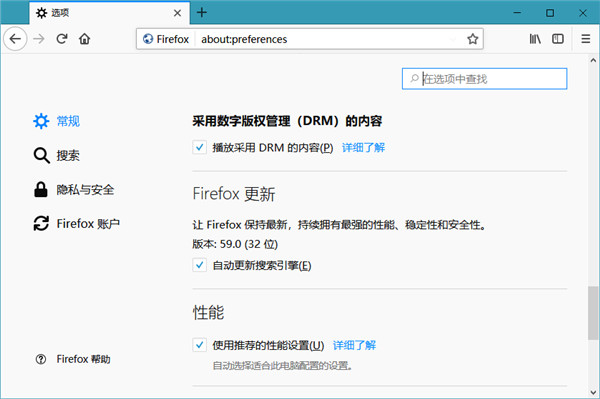Toggle 播放采用 DRM 的内容 checkbox
Viewport: 600px width, 399px height.
tap(199, 147)
